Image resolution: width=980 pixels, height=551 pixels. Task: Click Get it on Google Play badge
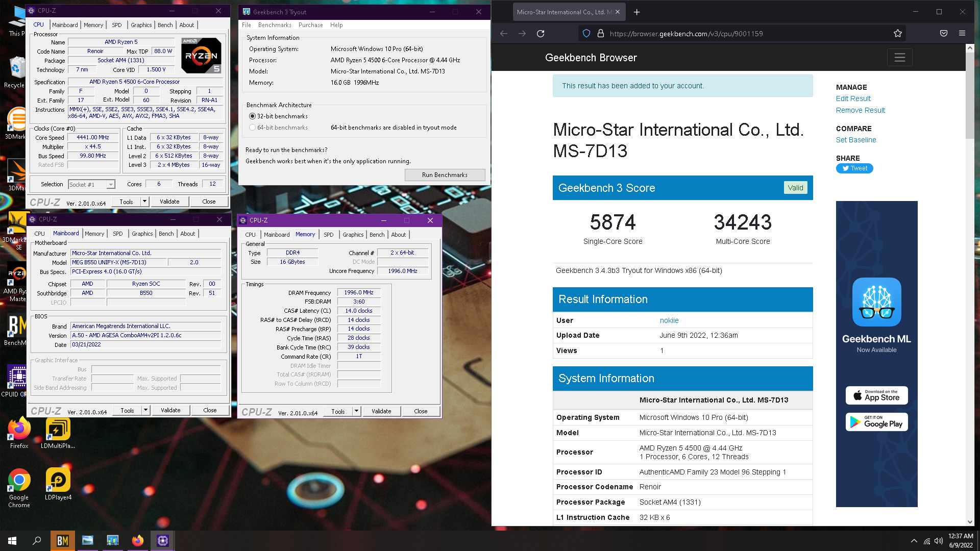(x=876, y=422)
